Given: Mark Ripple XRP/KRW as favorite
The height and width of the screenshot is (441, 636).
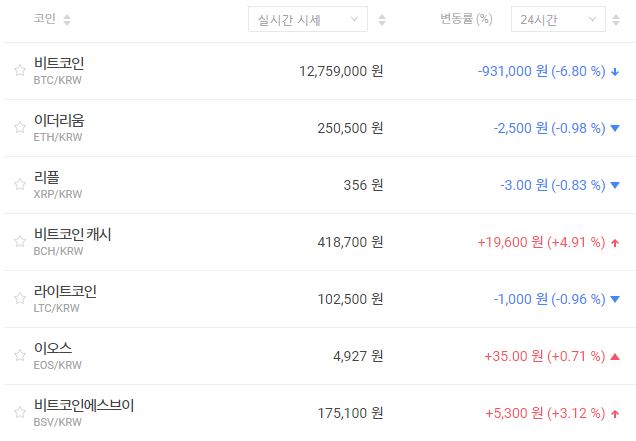Looking at the screenshot, I should click(x=19, y=185).
